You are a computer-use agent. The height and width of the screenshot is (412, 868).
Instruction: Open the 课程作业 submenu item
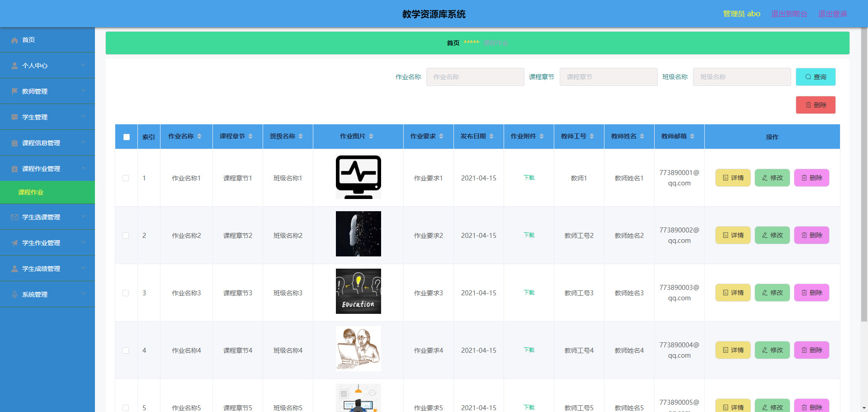tap(31, 192)
